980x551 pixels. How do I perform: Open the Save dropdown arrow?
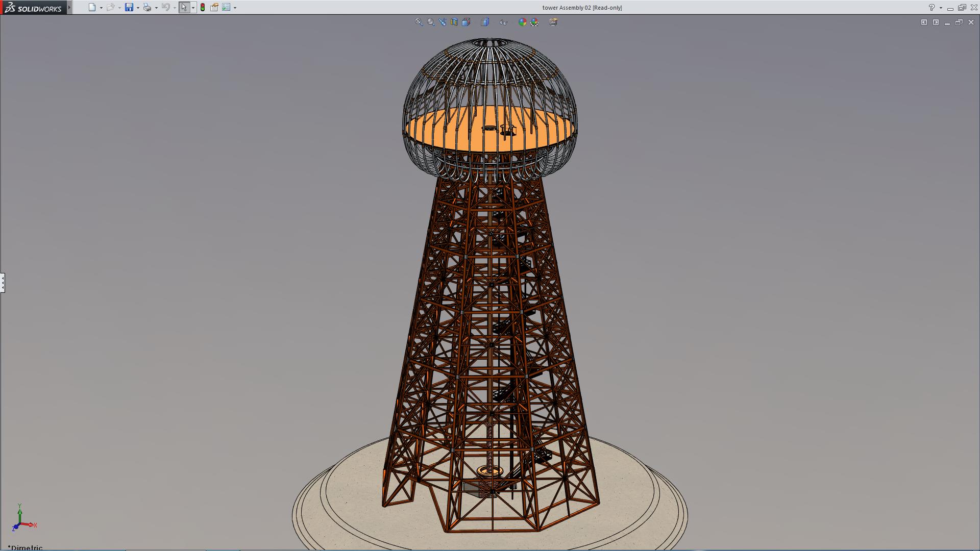138,8
